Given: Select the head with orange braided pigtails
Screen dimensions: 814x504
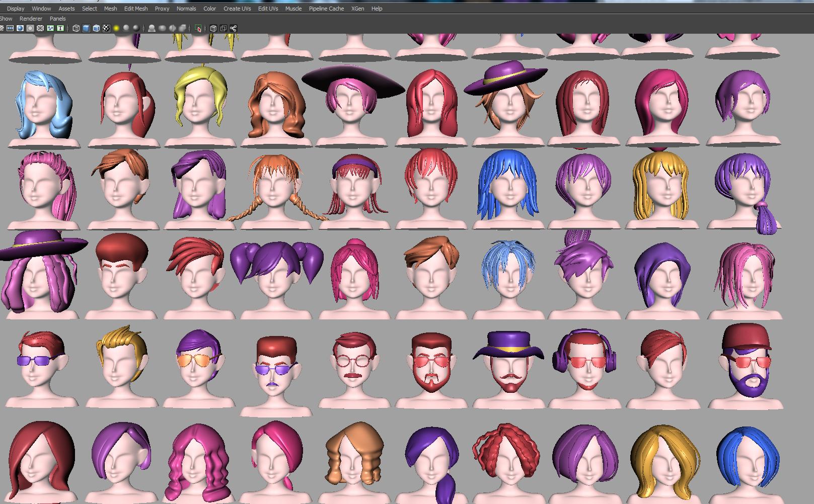Looking at the screenshot, I should pos(272,189).
